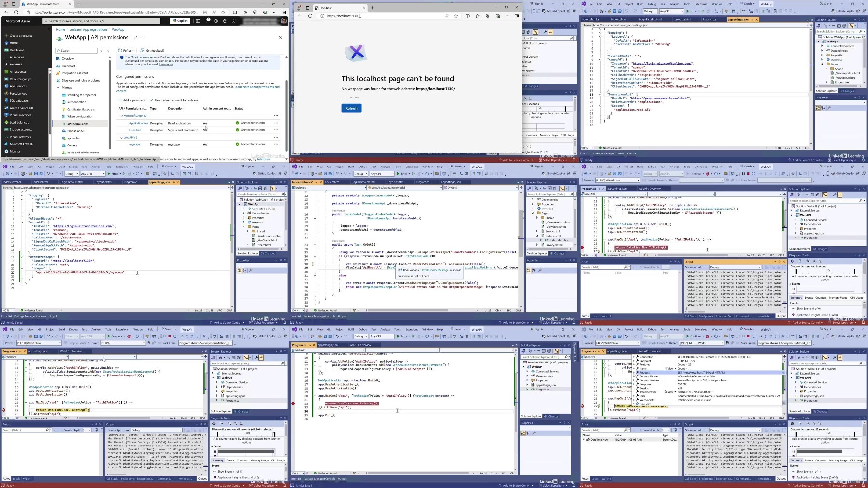View site information icon beside https://localhost:7130
868x488 pixels.
(x=323, y=16)
